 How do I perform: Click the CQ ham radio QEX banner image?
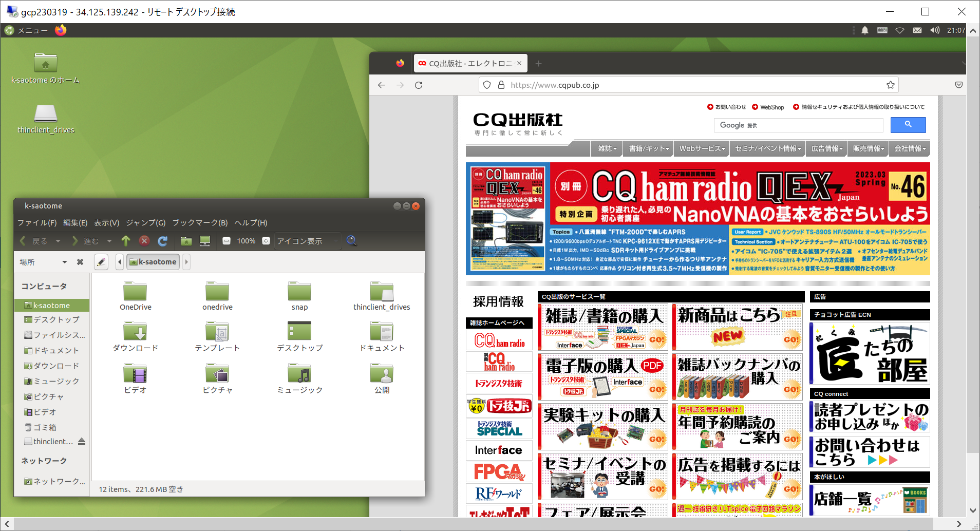pos(698,219)
